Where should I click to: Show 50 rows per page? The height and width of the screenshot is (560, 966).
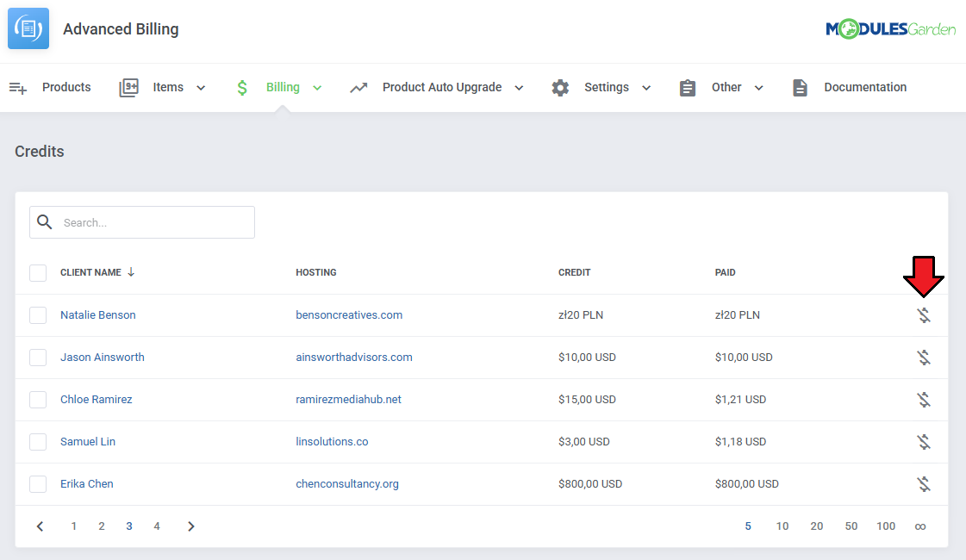[851, 526]
